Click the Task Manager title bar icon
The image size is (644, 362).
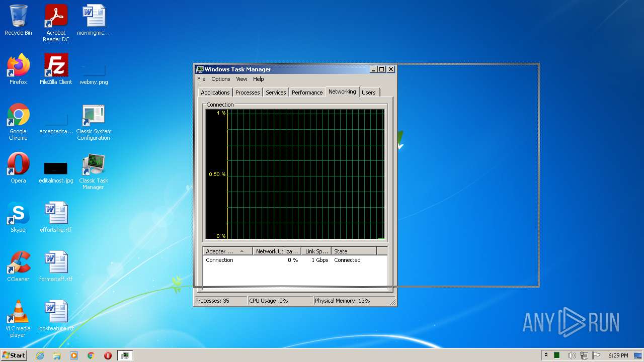200,69
